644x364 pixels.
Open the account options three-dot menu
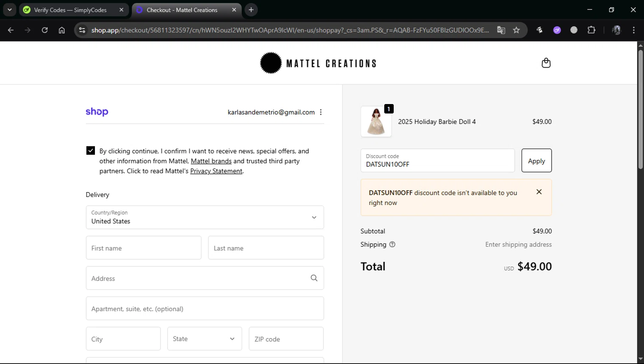pos(321,112)
